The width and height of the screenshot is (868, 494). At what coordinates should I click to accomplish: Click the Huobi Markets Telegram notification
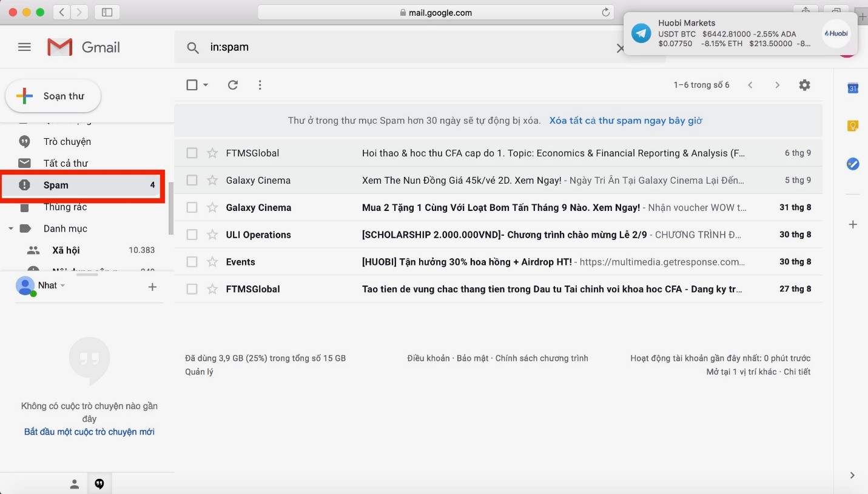point(740,34)
